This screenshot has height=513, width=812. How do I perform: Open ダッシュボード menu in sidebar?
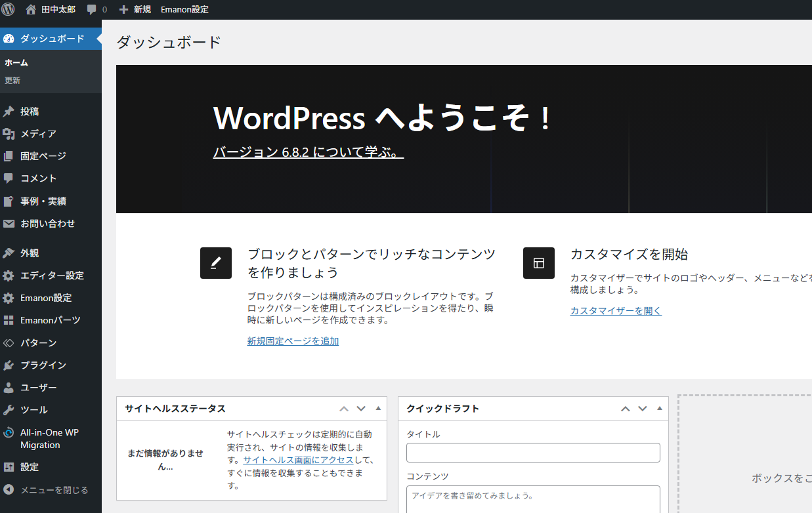click(51, 39)
